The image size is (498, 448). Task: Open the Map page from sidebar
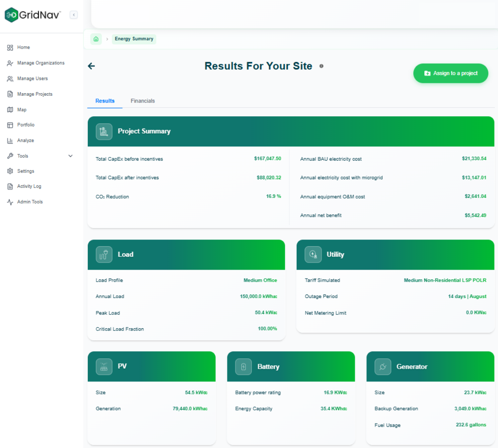click(22, 110)
